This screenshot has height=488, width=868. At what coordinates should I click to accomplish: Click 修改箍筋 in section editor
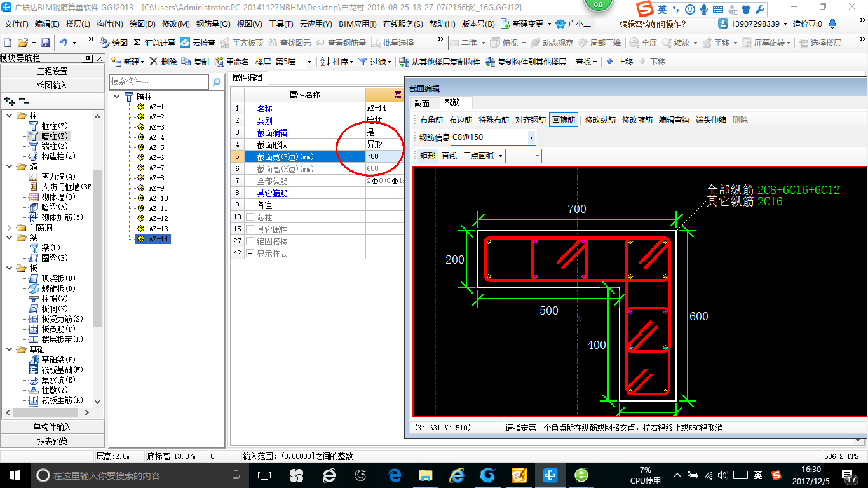click(637, 119)
